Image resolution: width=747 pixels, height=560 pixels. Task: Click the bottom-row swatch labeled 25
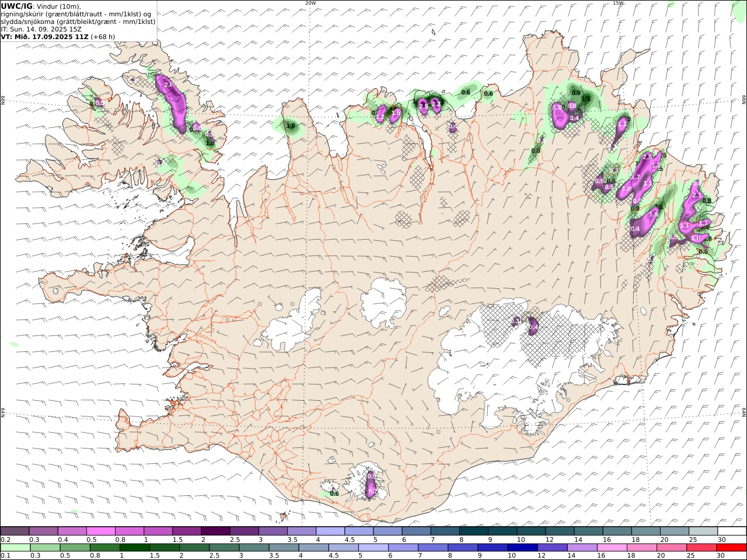point(701,547)
